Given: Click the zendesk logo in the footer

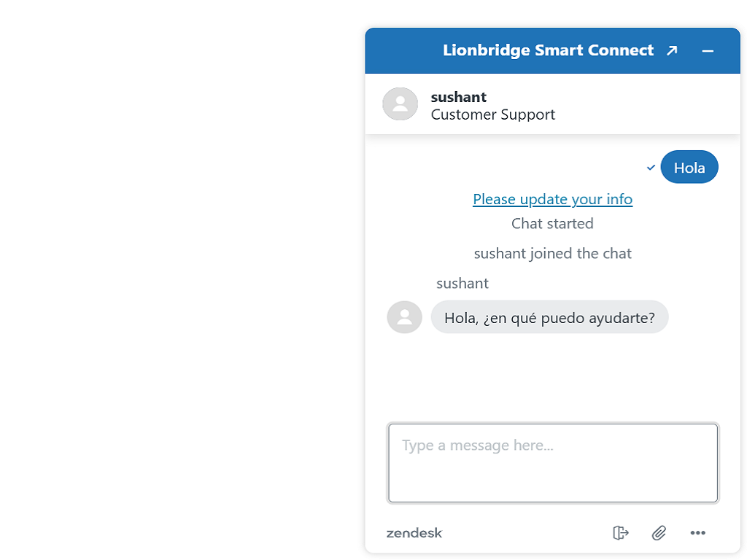Looking at the screenshot, I should pyautogui.click(x=414, y=533).
